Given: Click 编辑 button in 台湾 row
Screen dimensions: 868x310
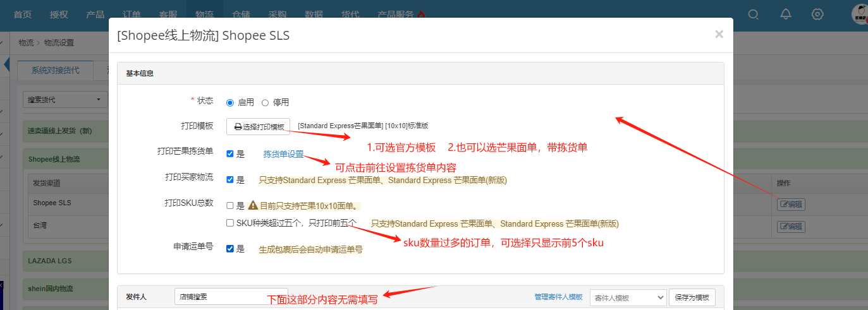Looking at the screenshot, I should coord(791,226).
